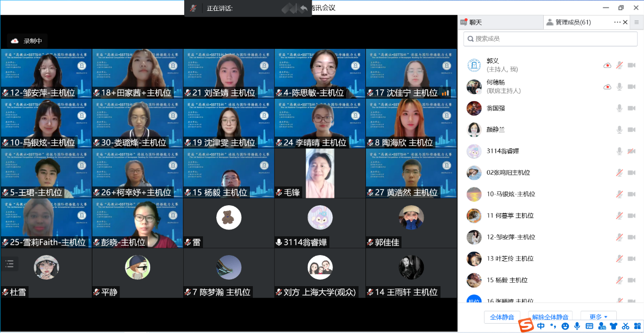Click the muted microphone icon in speaking bar
This screenshot has height=333, width=644.
[x=193, y=8]
